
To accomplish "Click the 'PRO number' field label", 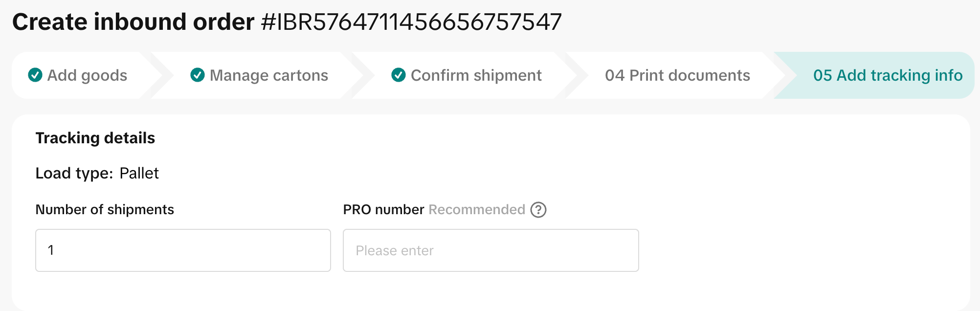I will [383, 210].
